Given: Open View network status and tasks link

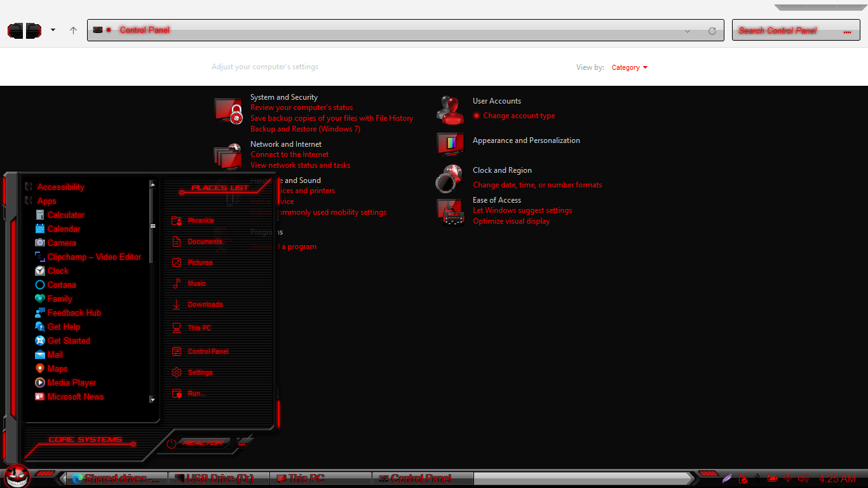Looking at the screenshot, I should [x=301, y=165].
